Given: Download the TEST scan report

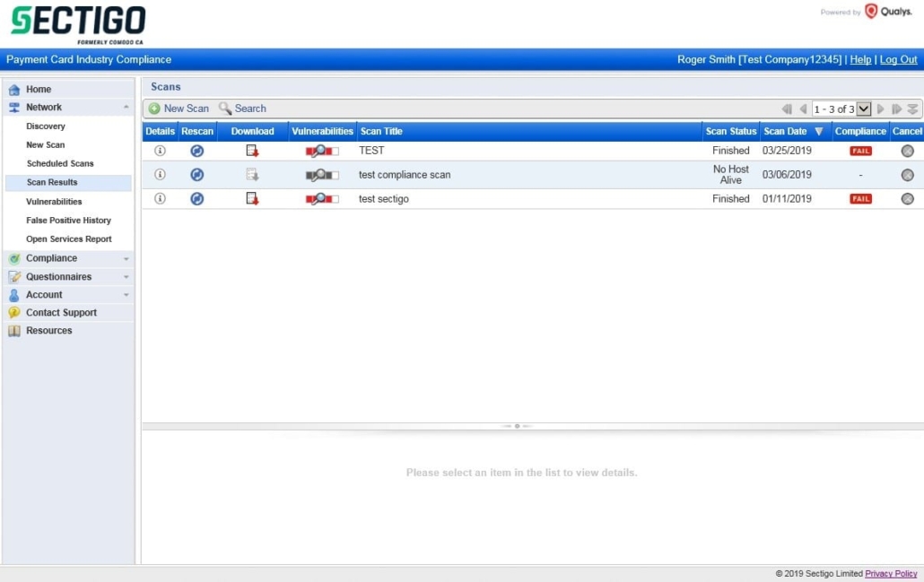Looking at the screenshot, I should [252, 151].
